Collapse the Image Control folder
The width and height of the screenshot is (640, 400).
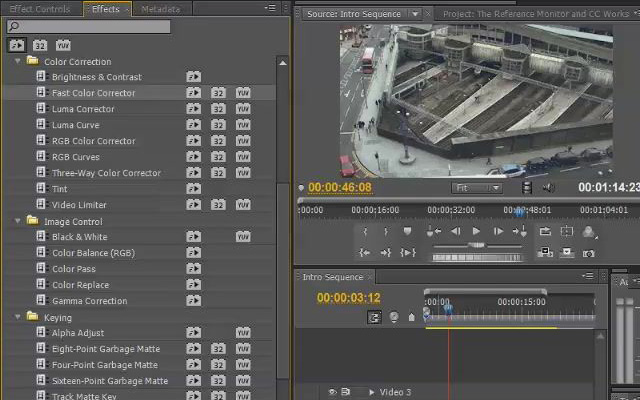18,221
